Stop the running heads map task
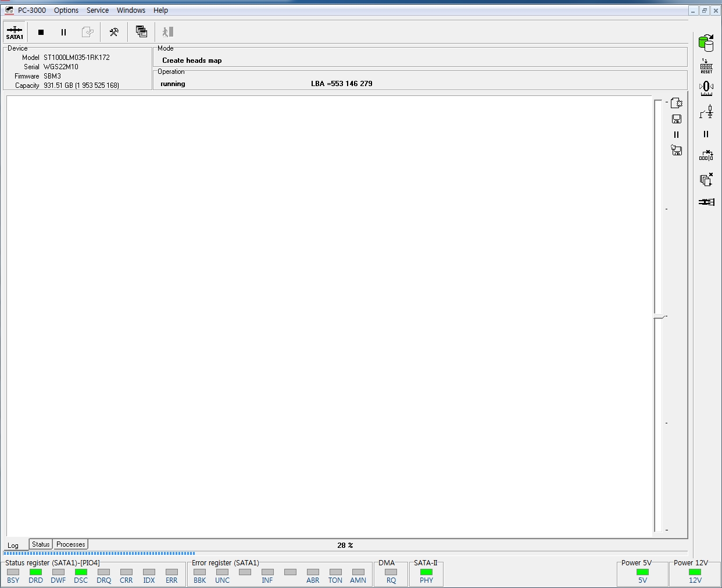This screenshot has height=588, width=722. point(41,32)
